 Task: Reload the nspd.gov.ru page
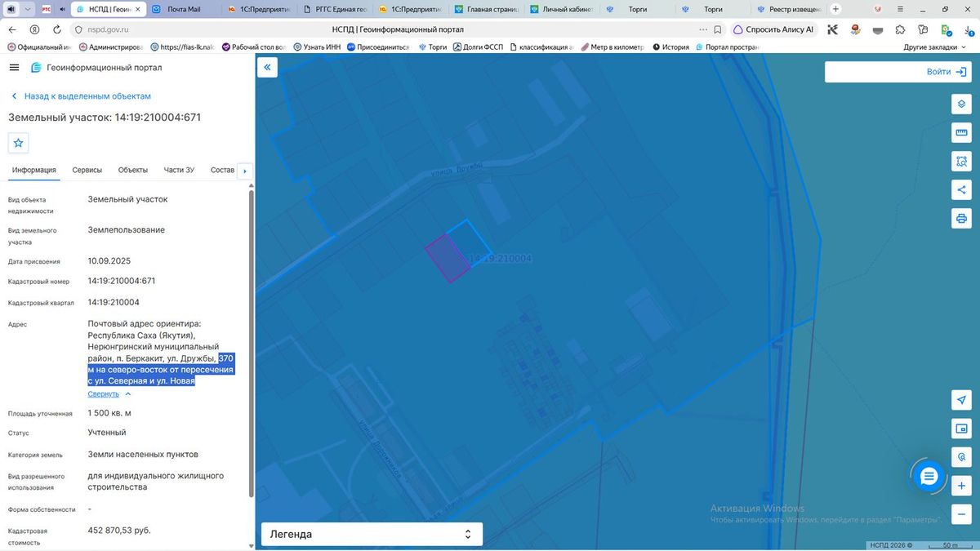(x=56, y=29)
